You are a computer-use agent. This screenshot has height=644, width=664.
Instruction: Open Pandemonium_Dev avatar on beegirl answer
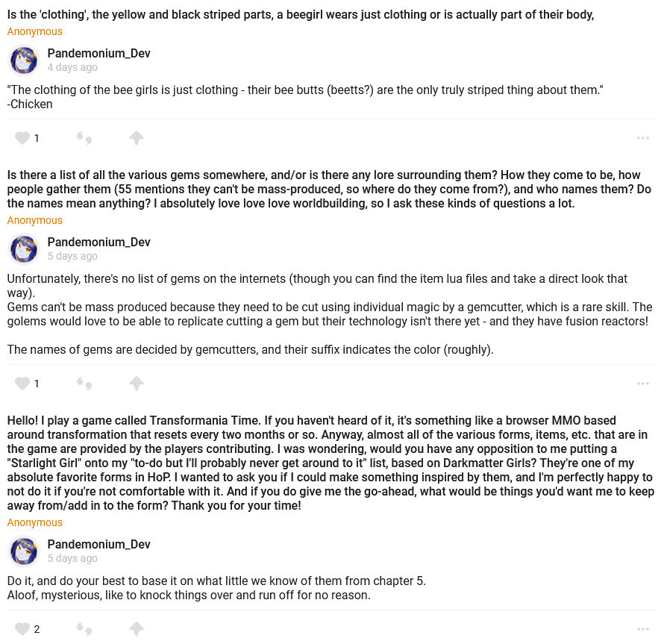(x=24, y=60)
